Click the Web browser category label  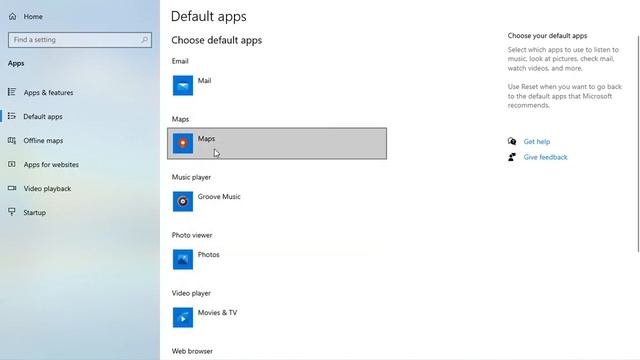(192, 351)
